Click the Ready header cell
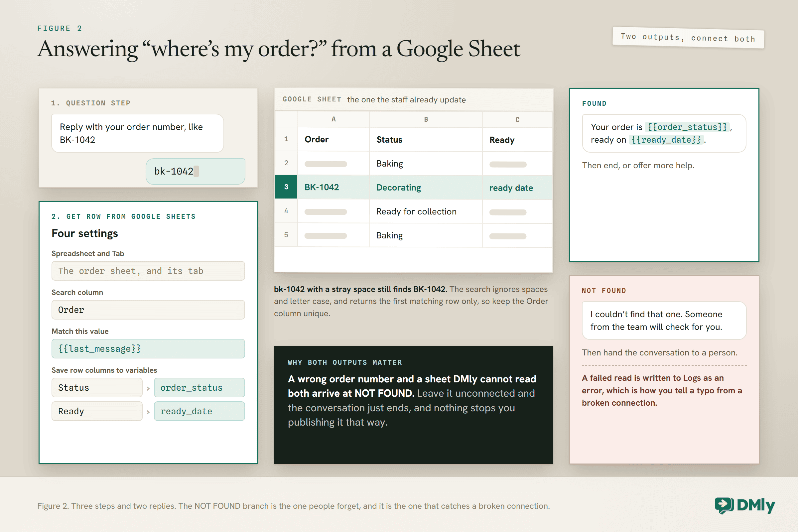Image resolution: width=798 pixels, height=532 pixels. coord(517,140)
